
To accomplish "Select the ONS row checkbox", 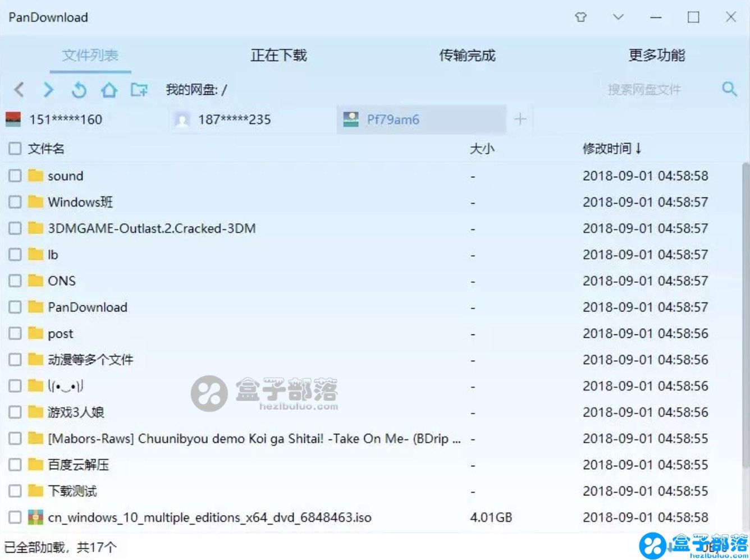I will click(15, 281).
